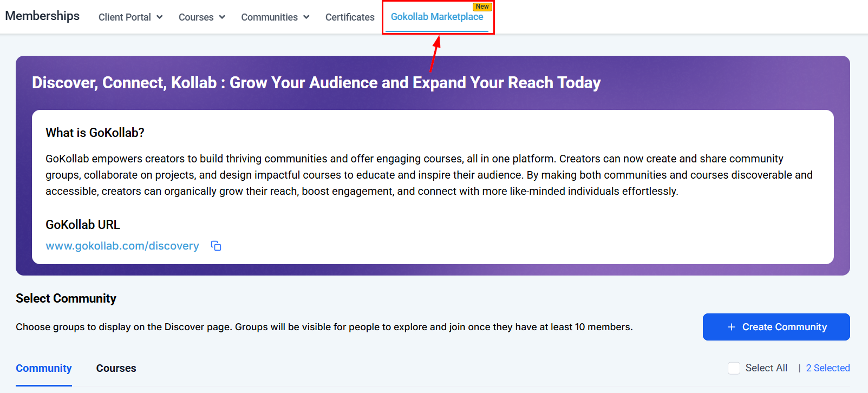
Task: Expand the top nav Courses dropdown chevron
Action: tap(222, 17)
